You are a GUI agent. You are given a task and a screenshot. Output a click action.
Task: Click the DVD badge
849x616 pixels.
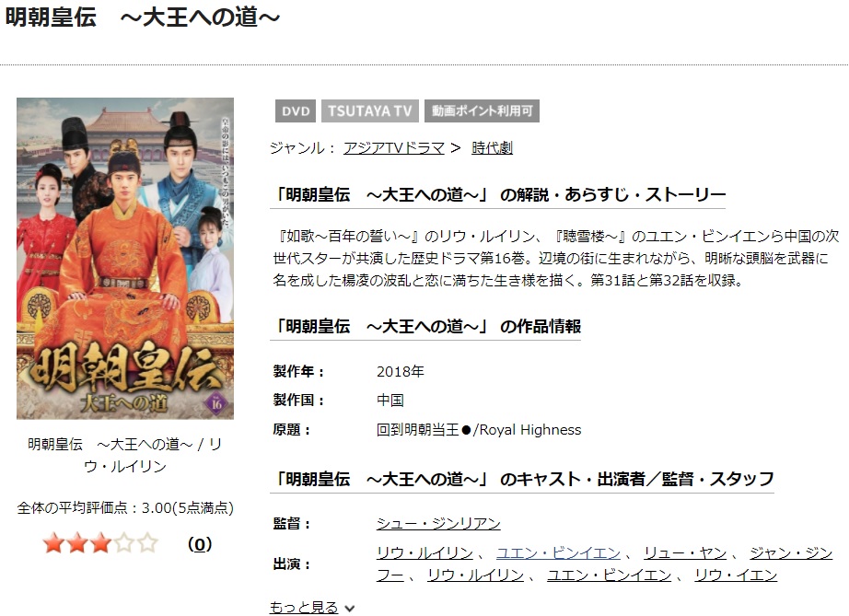pos(295,111)
